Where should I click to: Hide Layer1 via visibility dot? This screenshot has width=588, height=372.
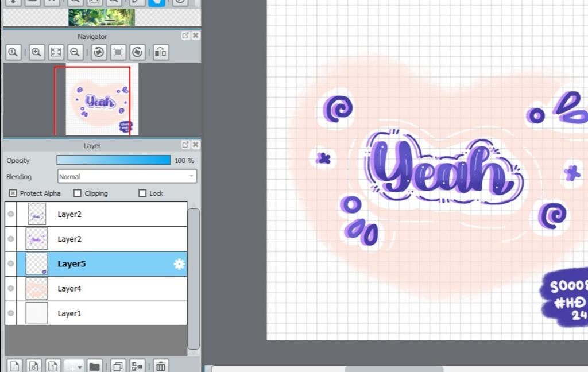point(10,313)
